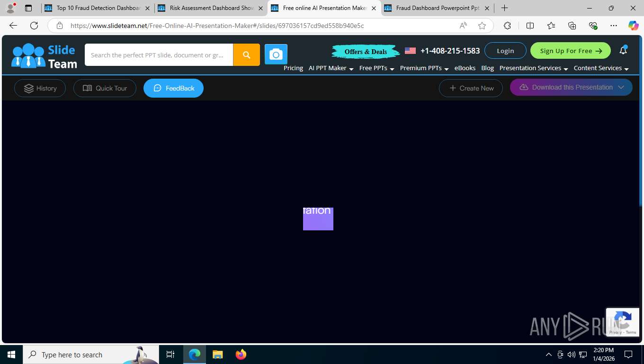This screenshot has height=364, width=644.
Task: Expand the Premium PPTs menu
Action: tap(424, 68)
